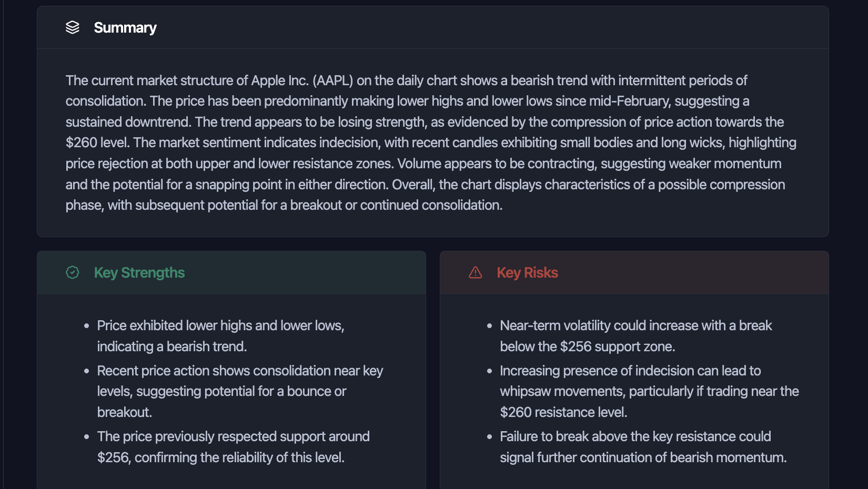Screen dimensions: 868x489
Task: Click the bullet beside 'Price exhibited lower highs'
Action: coord(86,326)
